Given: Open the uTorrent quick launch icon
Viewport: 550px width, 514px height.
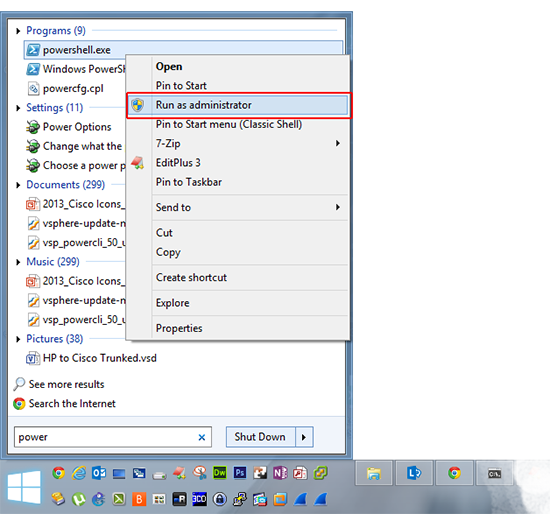Looking at the screenshot, I should (x=79, y=499).
